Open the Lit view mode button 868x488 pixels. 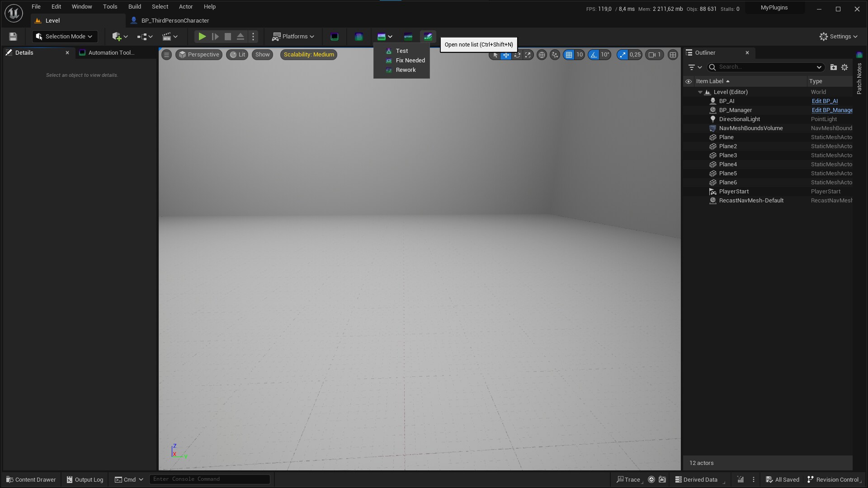tap(237, 55)
